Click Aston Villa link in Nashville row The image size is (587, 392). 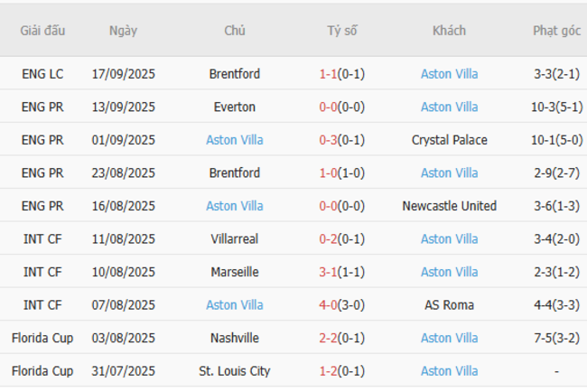coord(449,338)
